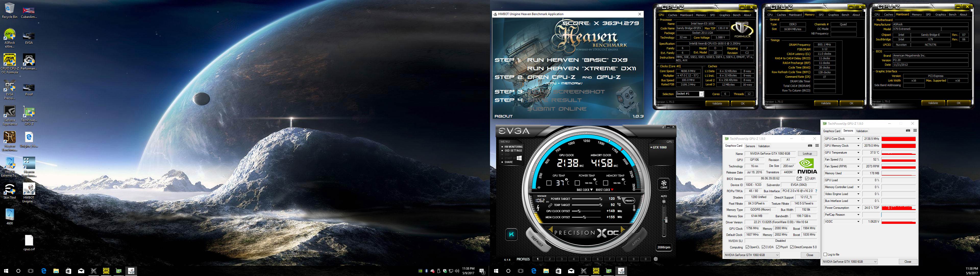
Task: Expand the Fan Speed (RPM) sensor dropdown
Action: point(858,166)
